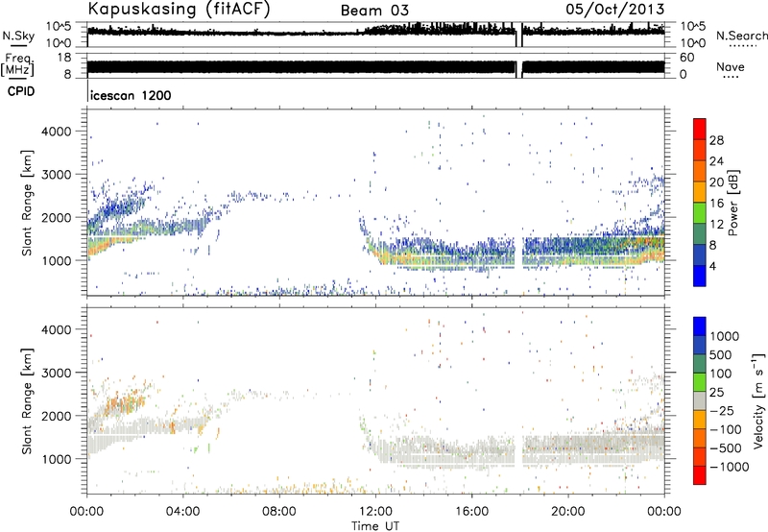Click the '-1000' tick on Velocity colorbar

pos(730,467)
